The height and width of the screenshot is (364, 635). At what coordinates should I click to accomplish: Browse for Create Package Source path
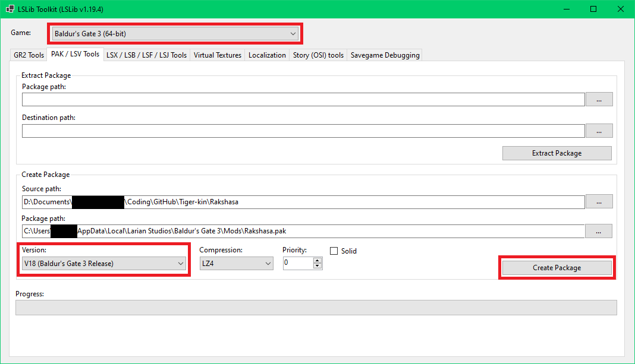tap(599, 202)
